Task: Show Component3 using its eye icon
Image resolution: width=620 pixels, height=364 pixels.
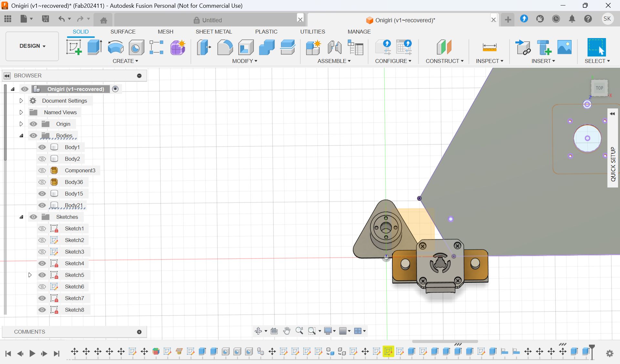Action: click(42, 170)
